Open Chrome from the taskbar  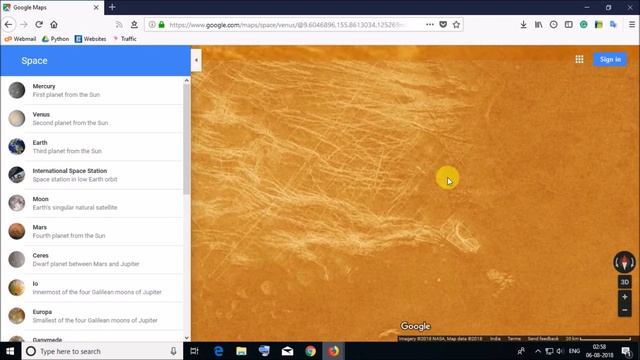tap(310, 351)
